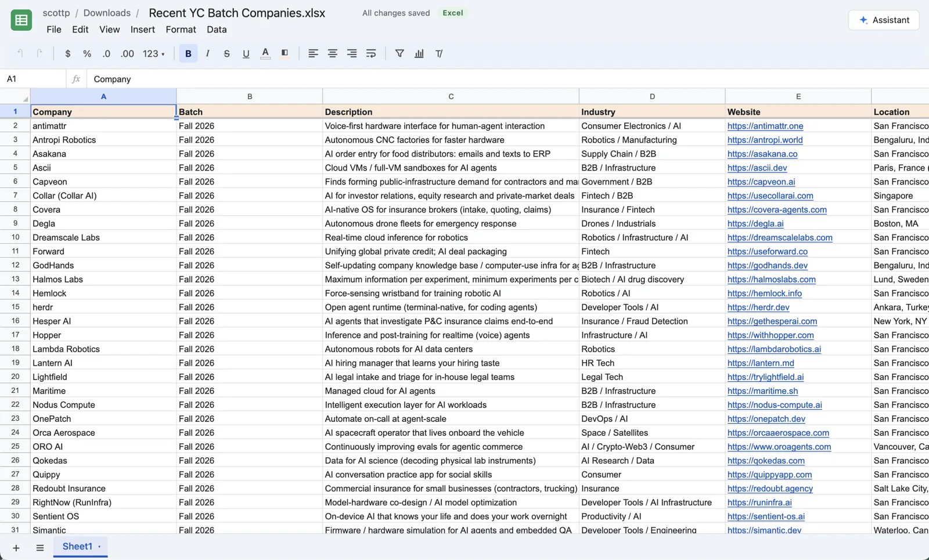Viewport: 929px width, 560px height.
Task: Increase decimal places with .00 icon
Action: coord(127,53)
